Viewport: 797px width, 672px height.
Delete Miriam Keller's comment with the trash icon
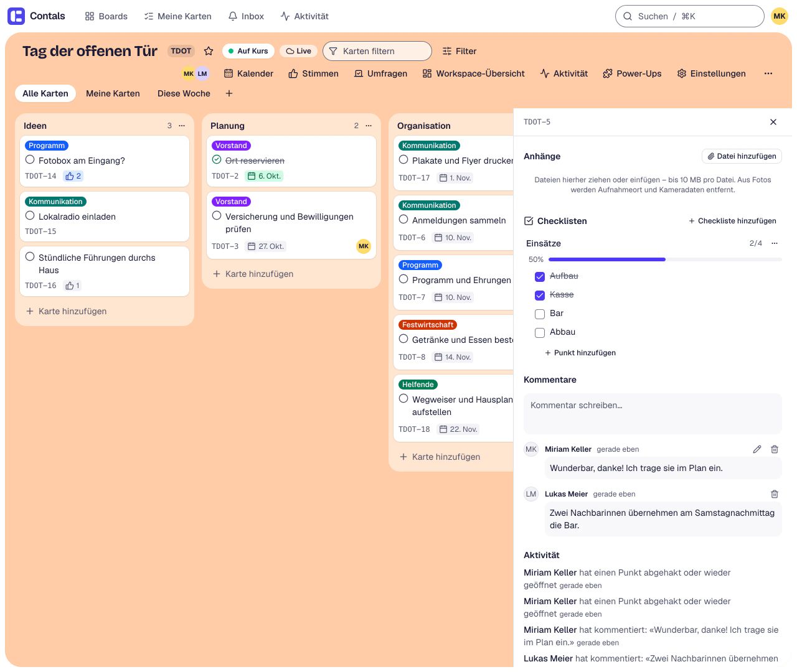point(775,449)
